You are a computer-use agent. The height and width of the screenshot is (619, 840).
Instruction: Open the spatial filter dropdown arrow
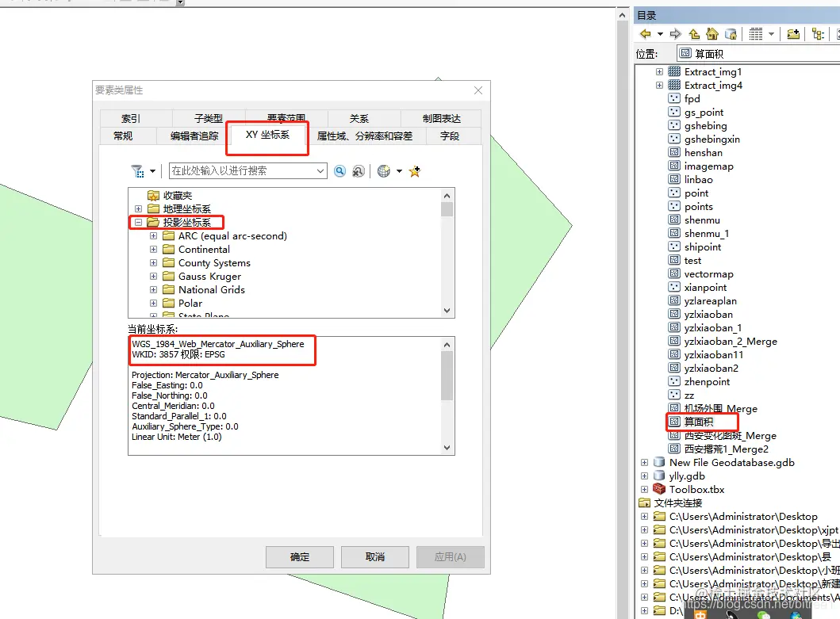pos(152,171)
